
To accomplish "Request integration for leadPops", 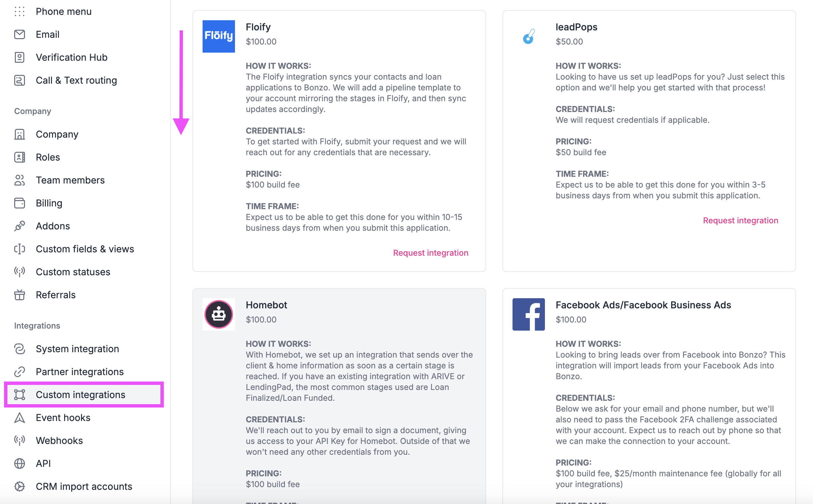I will 740,220.
